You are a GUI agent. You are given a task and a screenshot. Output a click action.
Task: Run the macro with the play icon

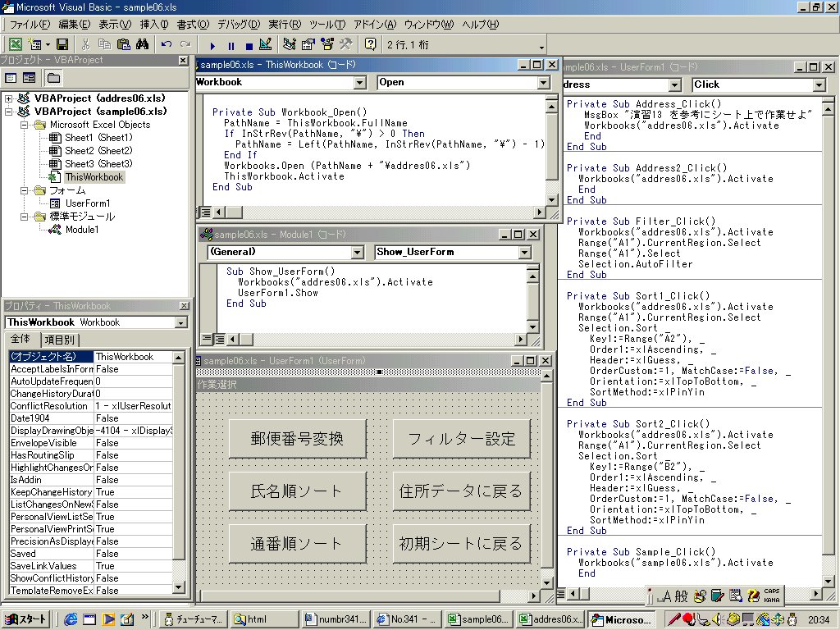pos(213,45)
